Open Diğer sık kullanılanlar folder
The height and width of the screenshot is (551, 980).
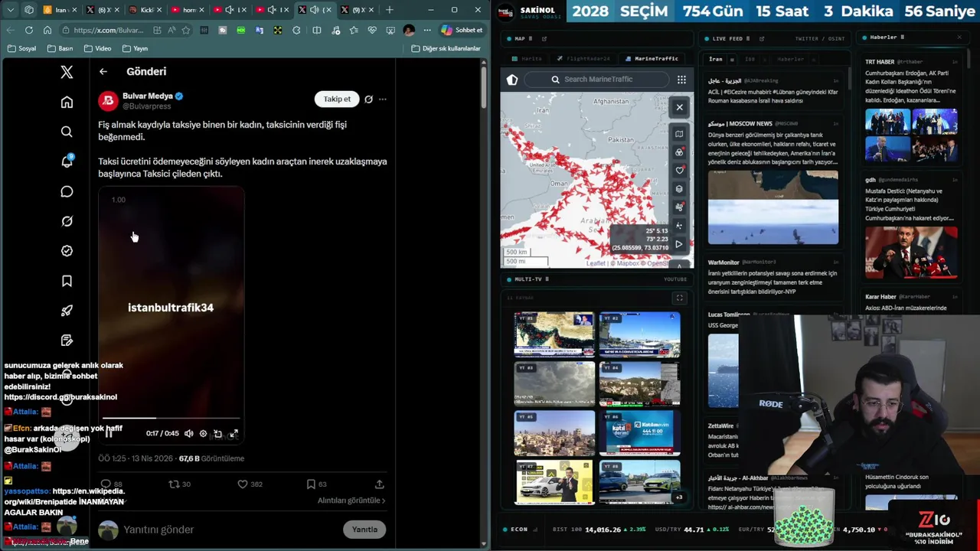(446, 48)
